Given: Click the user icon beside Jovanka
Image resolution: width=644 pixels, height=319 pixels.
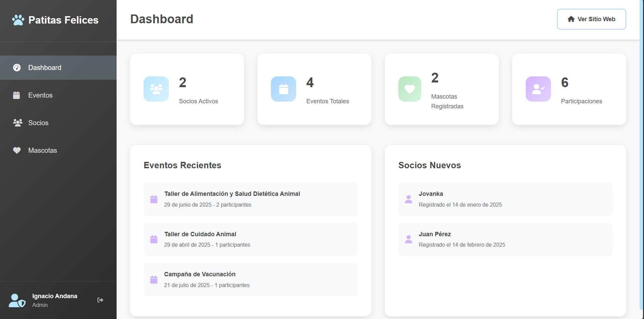Looking at the screenshot, I should click(x=408, y=199).
